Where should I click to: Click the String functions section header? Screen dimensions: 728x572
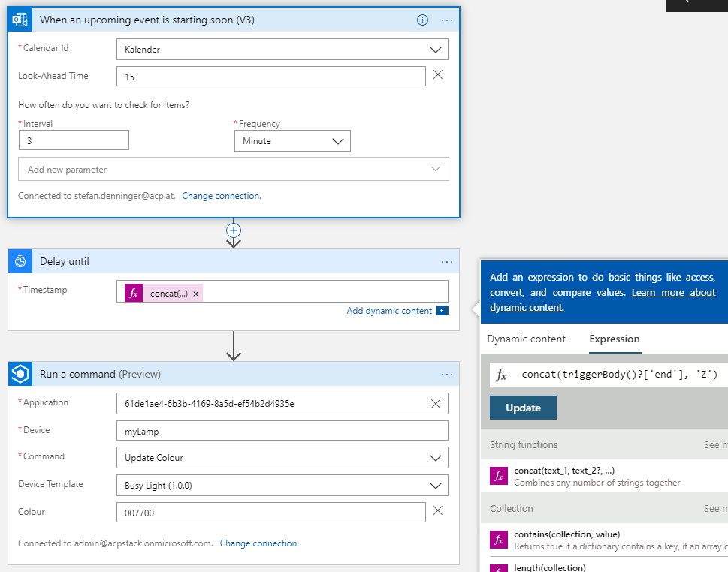point(524,444)
